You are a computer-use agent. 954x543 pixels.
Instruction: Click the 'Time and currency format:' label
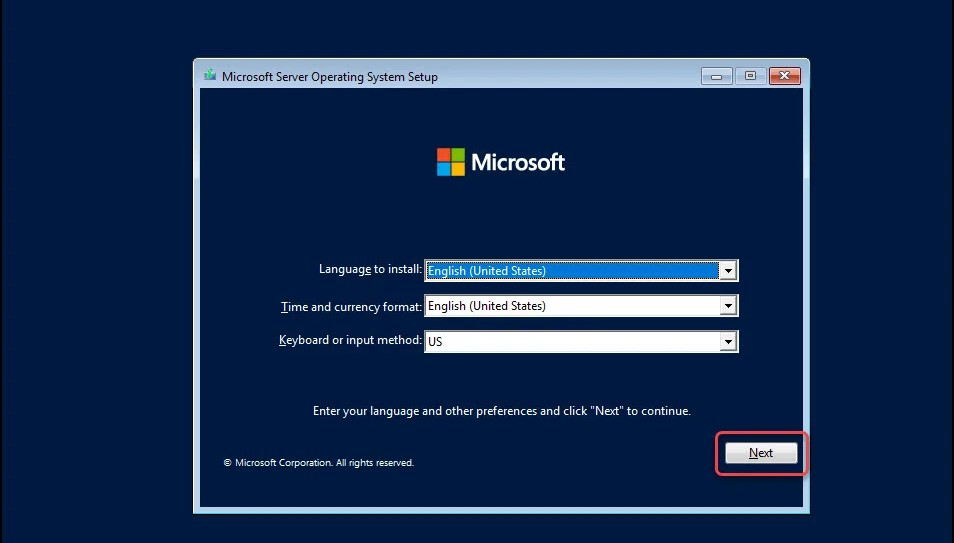click(351, 307)
